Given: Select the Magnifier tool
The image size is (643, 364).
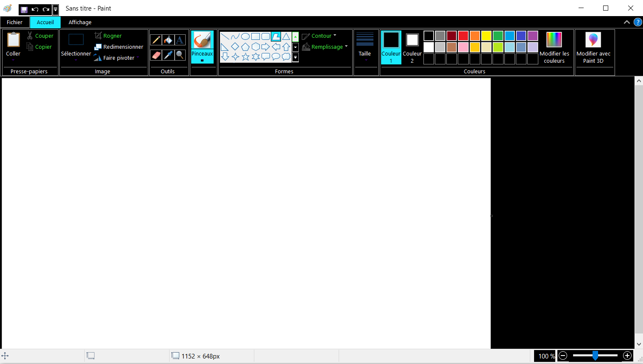Looking at the screenshot, I should pos(180,55).
